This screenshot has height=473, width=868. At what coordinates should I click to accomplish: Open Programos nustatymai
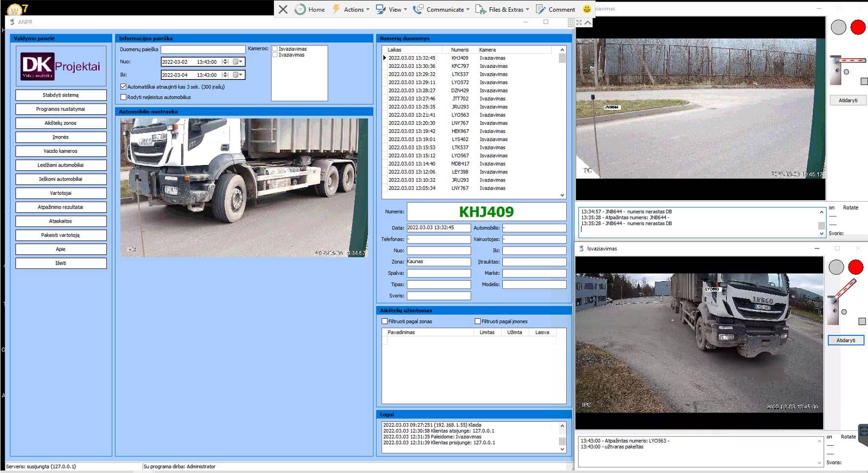coord(61,109)
